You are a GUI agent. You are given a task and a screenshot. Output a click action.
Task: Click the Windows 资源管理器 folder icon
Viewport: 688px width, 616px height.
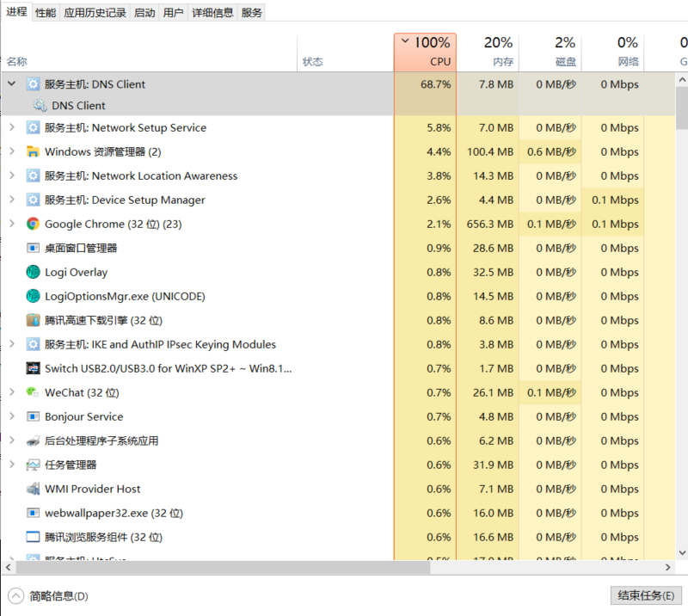pos(33,151)
